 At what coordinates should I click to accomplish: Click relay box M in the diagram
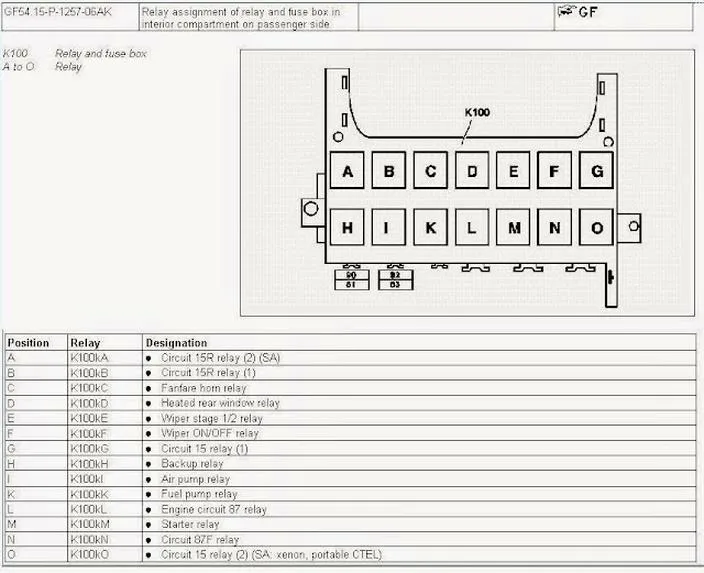pos(513,227)
